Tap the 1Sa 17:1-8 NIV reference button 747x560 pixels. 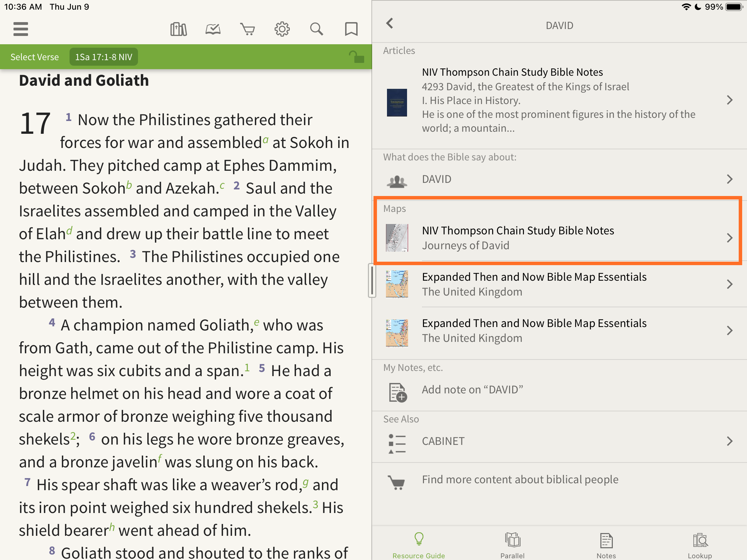104,57
